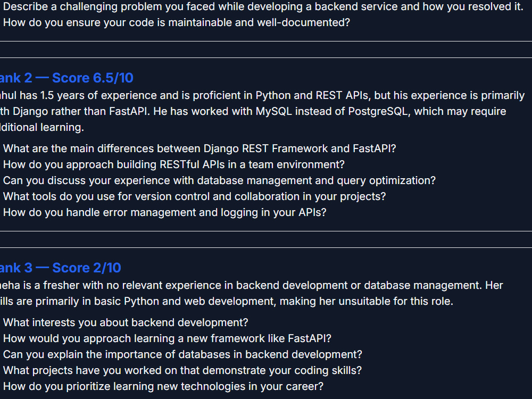Screen dimensions: 532x399
Task: Click the importance of databases question
Action: tap(182, 354)
